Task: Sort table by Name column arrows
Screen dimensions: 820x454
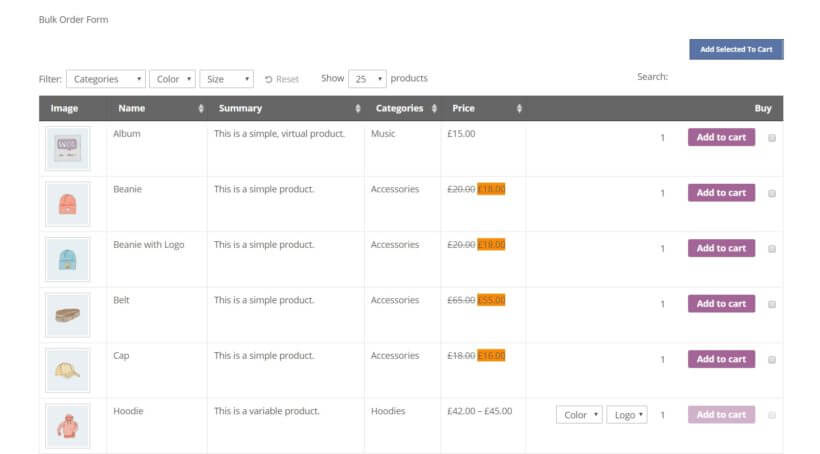Action: [x=201, y=108]
